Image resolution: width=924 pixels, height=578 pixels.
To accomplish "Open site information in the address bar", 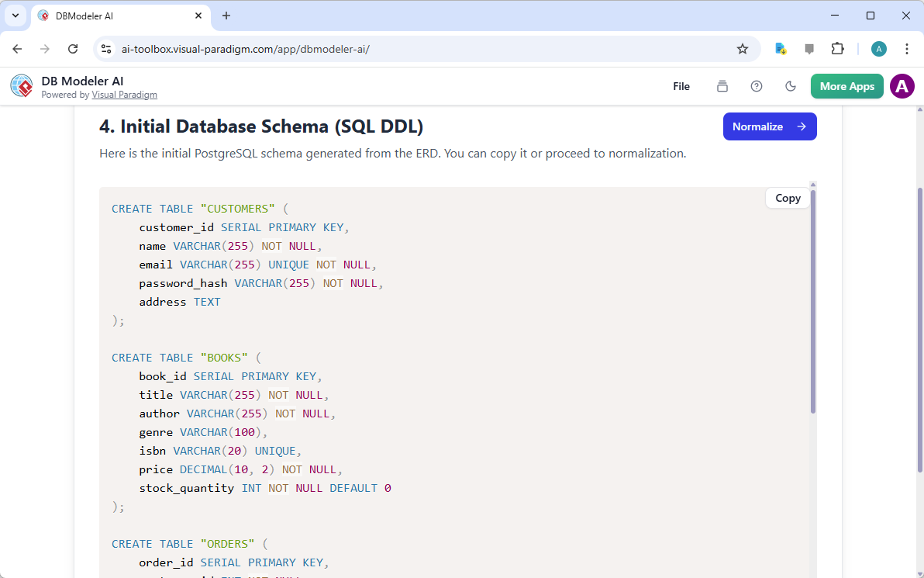I will (x=105, y=48).
